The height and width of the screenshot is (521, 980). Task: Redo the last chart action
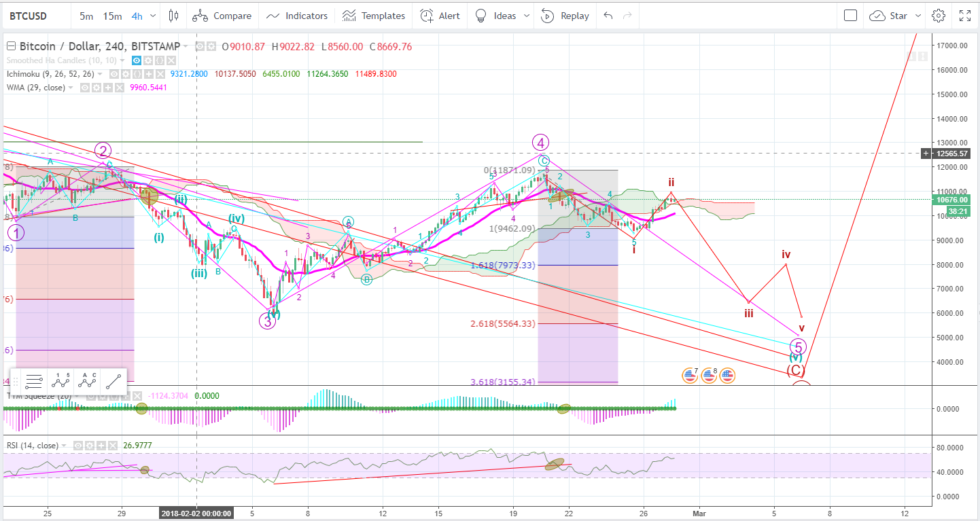click(628, 16)
